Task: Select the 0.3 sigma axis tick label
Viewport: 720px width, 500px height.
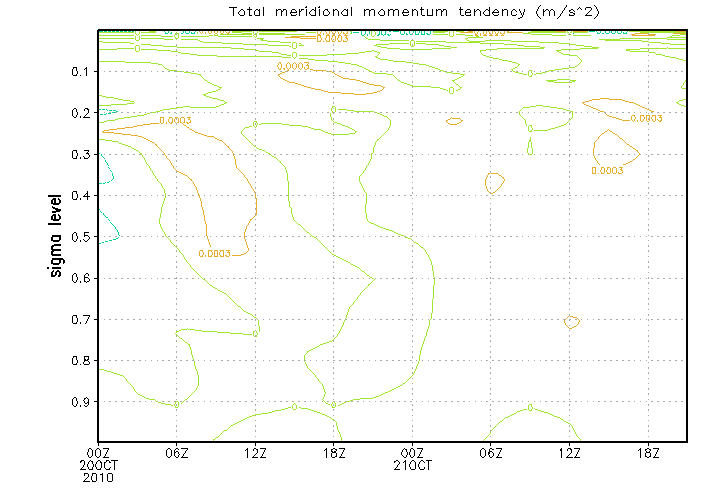Action: [80, 154]
